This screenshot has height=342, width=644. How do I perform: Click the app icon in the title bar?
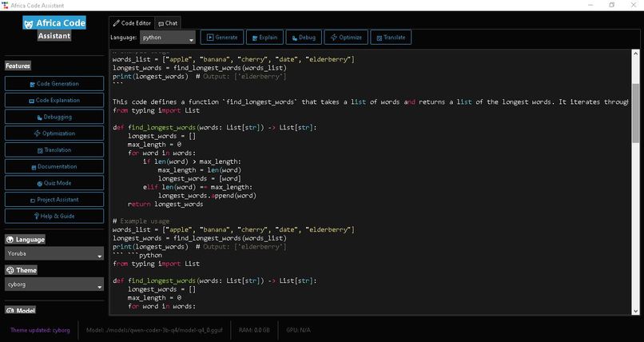[x=5, y=6]
